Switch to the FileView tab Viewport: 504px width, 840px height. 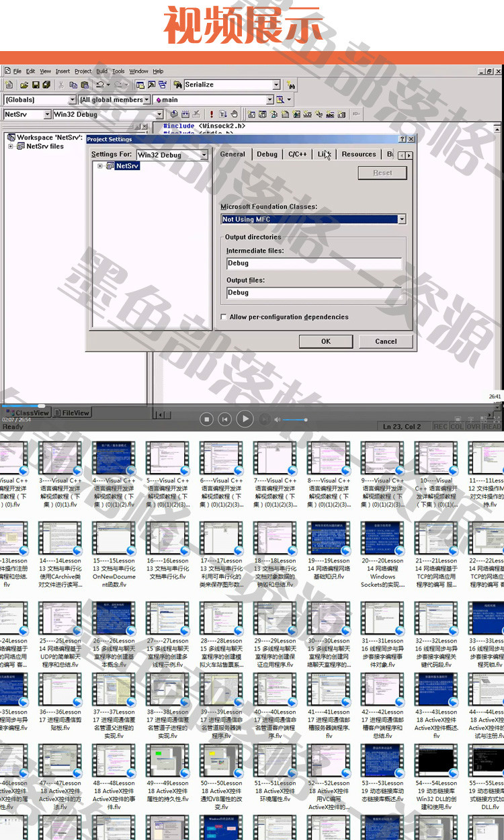(x=72, y=413)
